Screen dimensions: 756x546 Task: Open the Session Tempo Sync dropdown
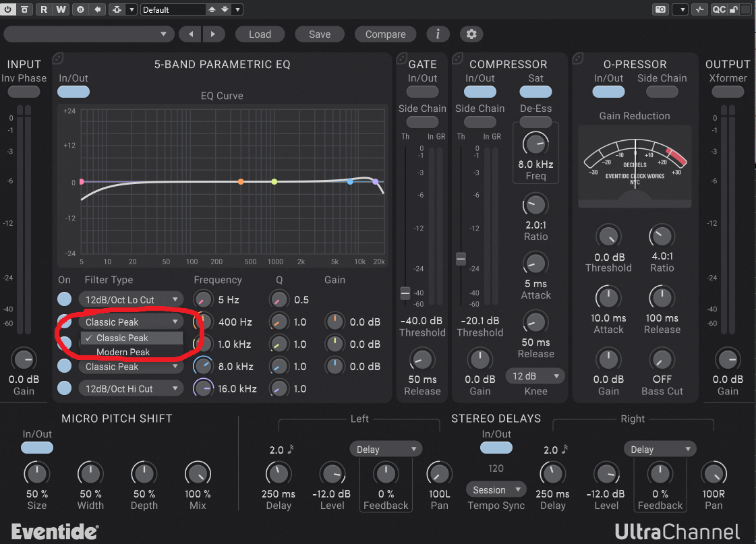point(496,489)
